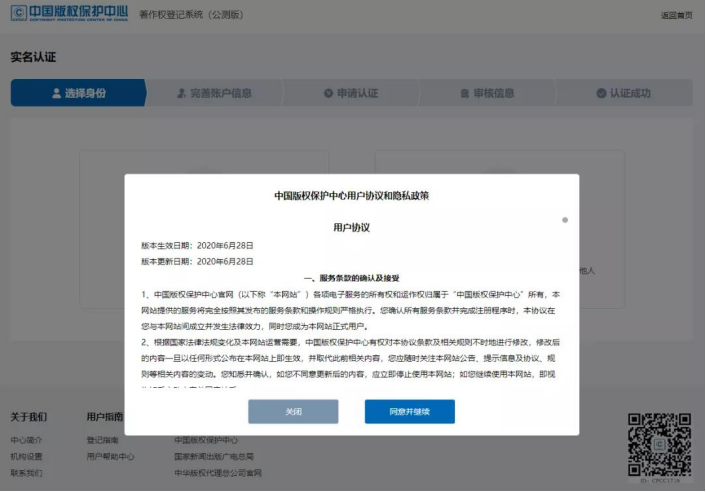
Task: Open the 国家新闻出版广电总局 footer link
Action: point(214,456)
